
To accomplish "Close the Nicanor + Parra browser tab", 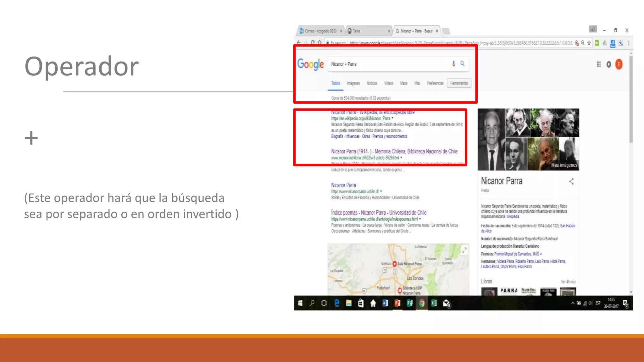I will [437, 31].
